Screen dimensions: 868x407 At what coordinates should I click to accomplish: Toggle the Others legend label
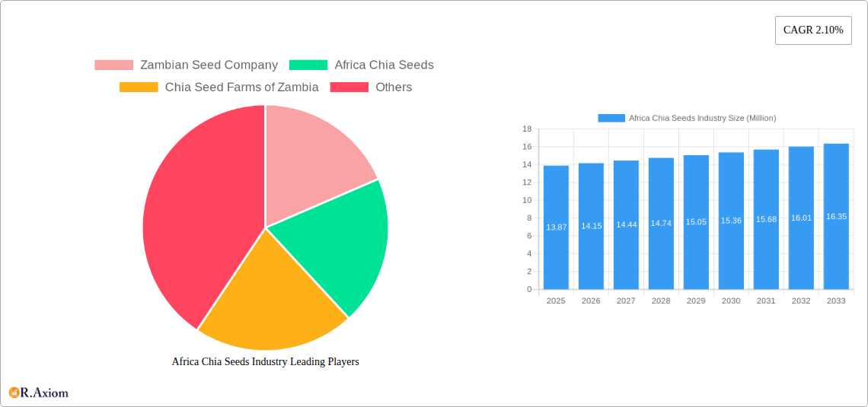click(x=394, y=87)
